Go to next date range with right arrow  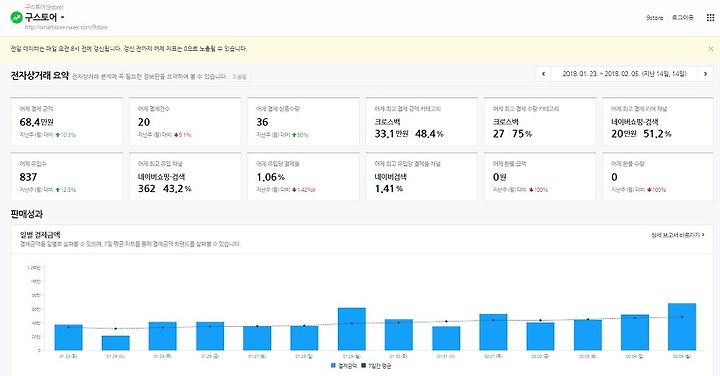(x=705, y=73)
